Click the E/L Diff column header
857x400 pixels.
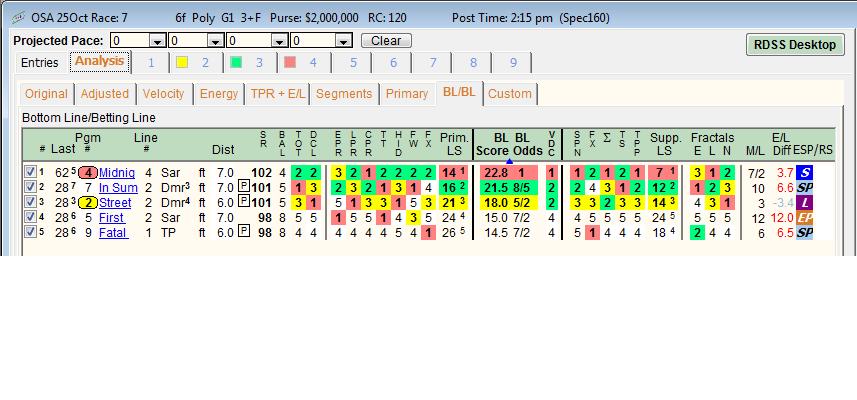[781, 144]
